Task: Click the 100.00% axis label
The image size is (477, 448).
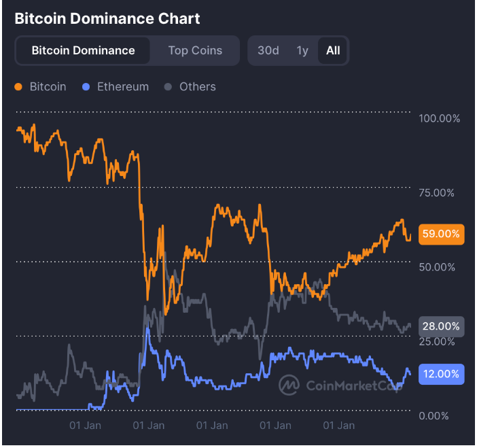Action: click(440, 118)
